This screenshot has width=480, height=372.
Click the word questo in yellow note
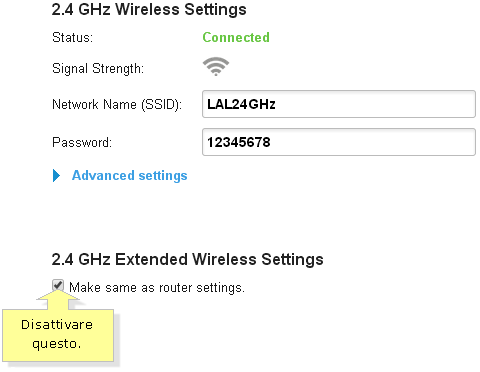tap(57, 344)
